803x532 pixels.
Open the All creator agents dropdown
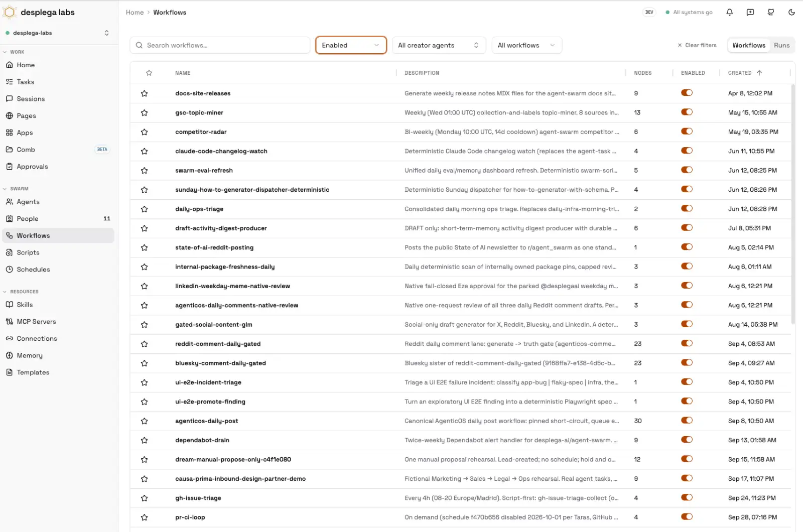tap(439, 45)
